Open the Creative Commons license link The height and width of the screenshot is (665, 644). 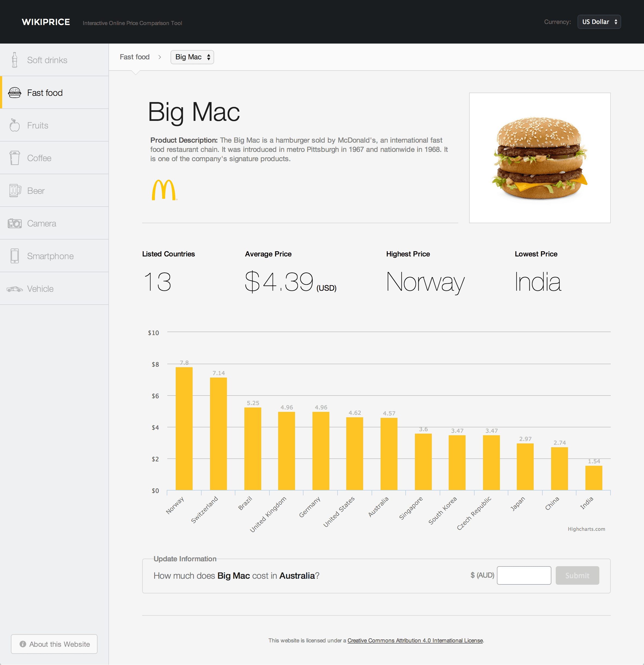click(x=415, y=640)
